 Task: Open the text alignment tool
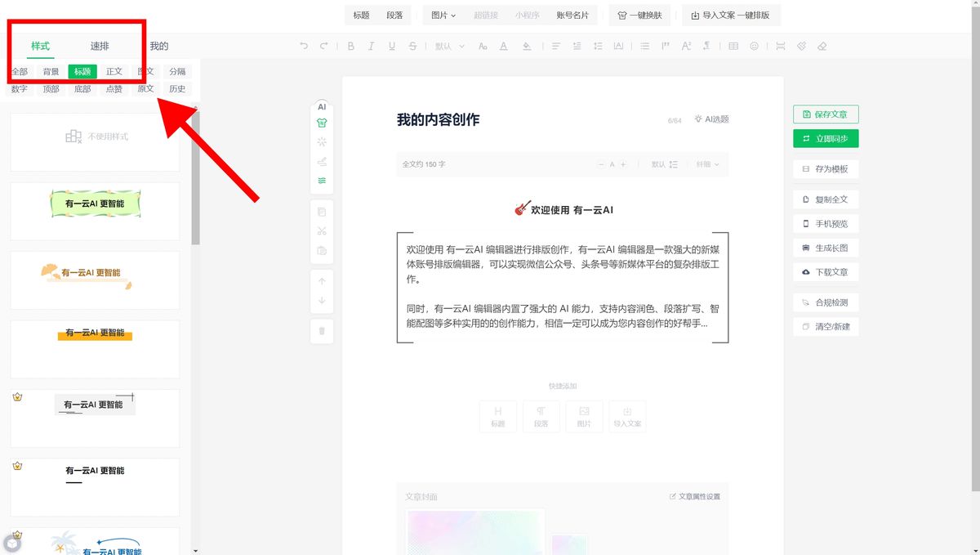pyautogui.click(x=557, y=46)
